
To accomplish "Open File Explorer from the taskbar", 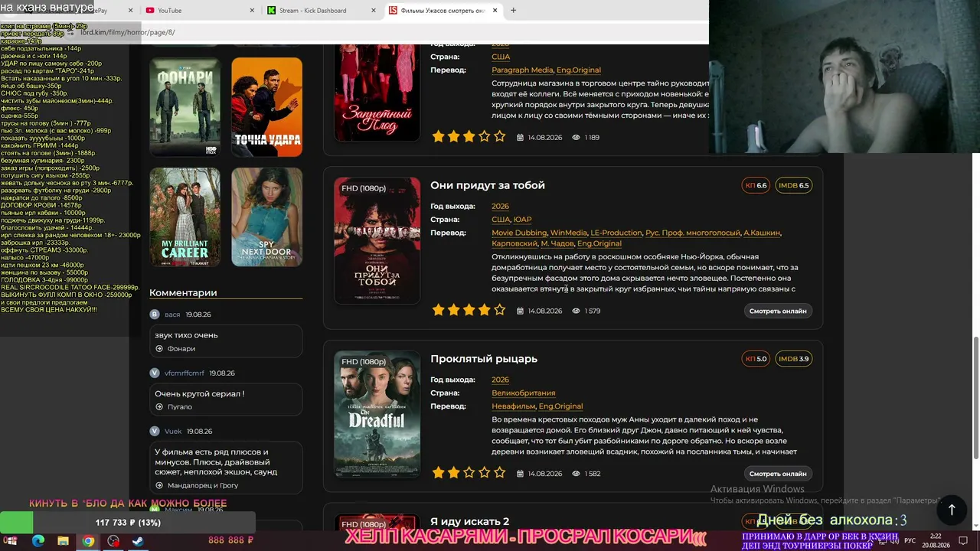I will (63, 541).
